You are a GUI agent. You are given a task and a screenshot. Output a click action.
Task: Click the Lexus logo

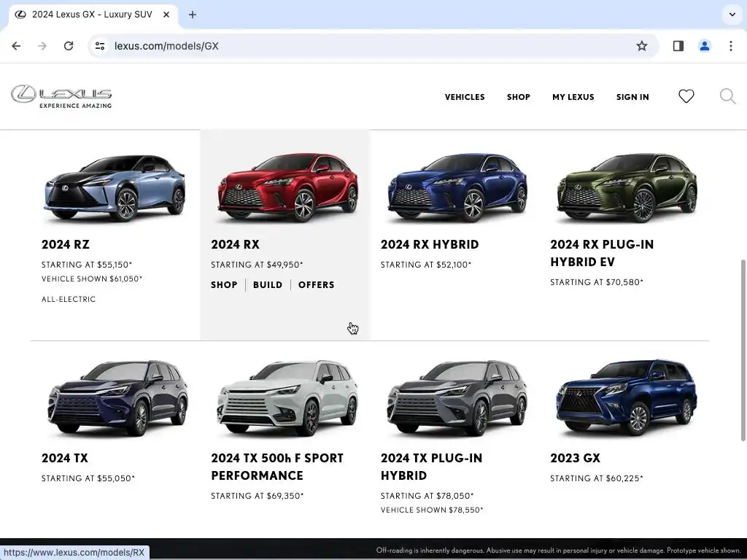[61, 97]
